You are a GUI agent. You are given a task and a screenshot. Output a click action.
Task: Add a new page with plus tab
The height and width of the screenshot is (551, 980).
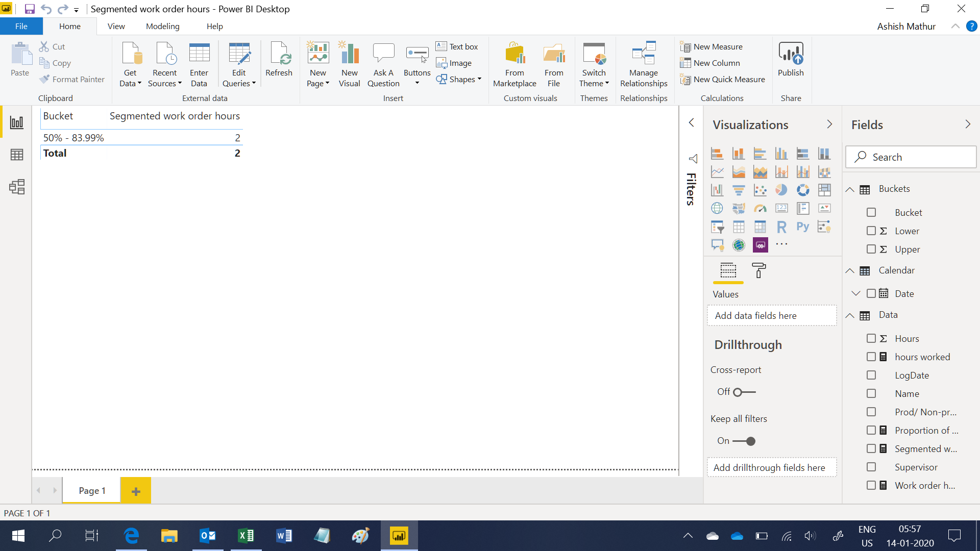(136, 491)
